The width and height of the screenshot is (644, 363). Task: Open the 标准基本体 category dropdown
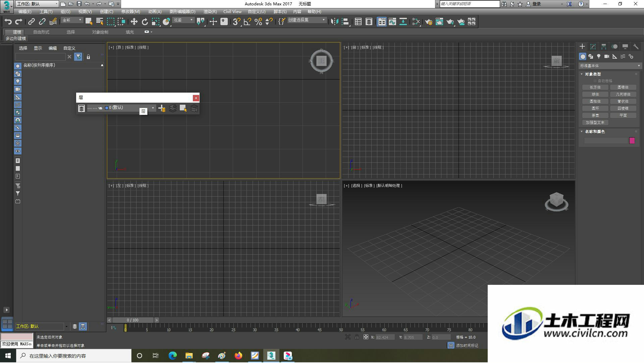(x=610, y=66)
